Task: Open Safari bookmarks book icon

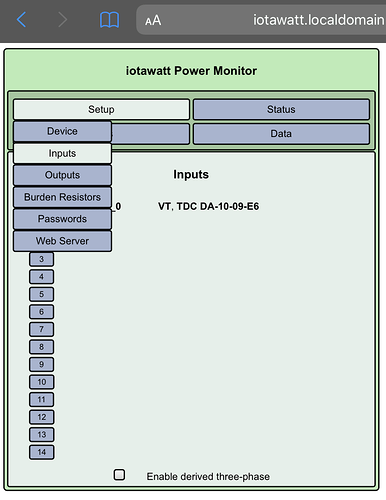Action: pyautogui.click(x=109, y=20)
